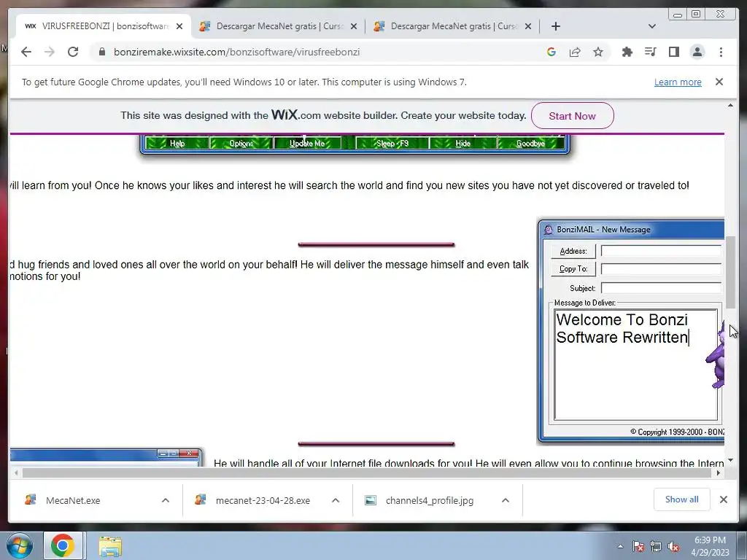
Task: Close the second Descargar MecaNet tab
Action: (354, 26)
